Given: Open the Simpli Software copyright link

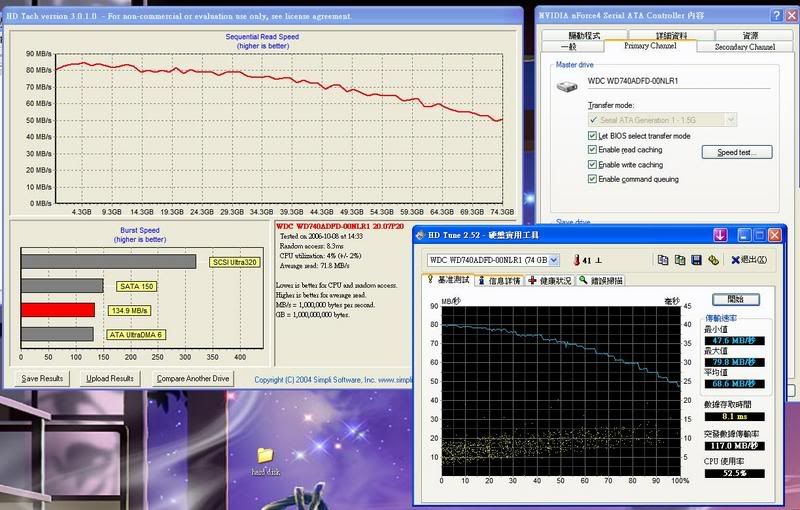Looking at the screenshot, I should pos(333,380).
